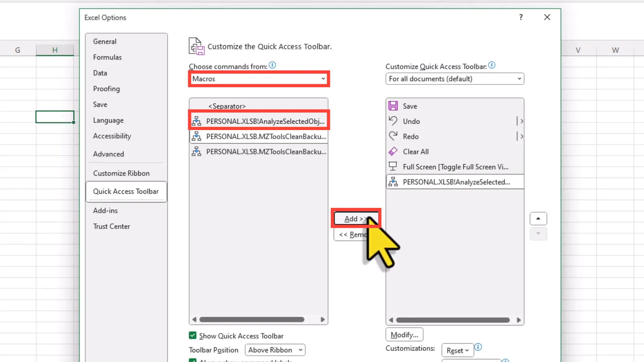This screenshot has height=362, width=644.
Task: Click the Modify button
Action: (404, 334)
